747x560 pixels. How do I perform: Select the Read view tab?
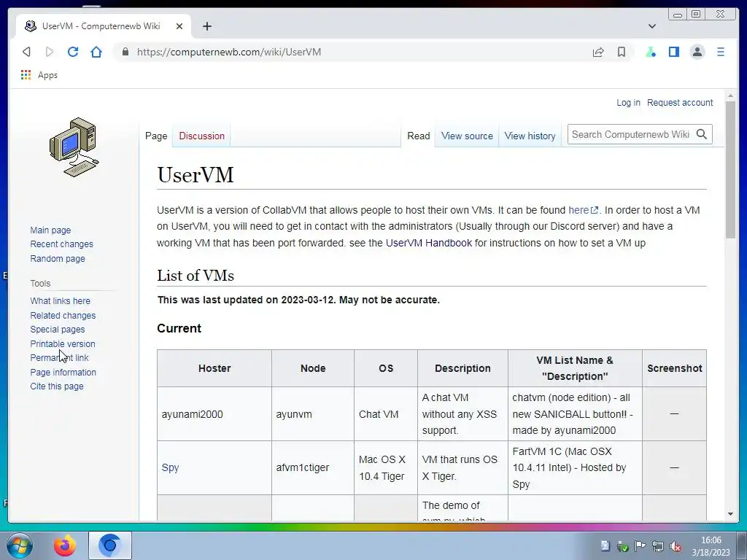[418, 136]
